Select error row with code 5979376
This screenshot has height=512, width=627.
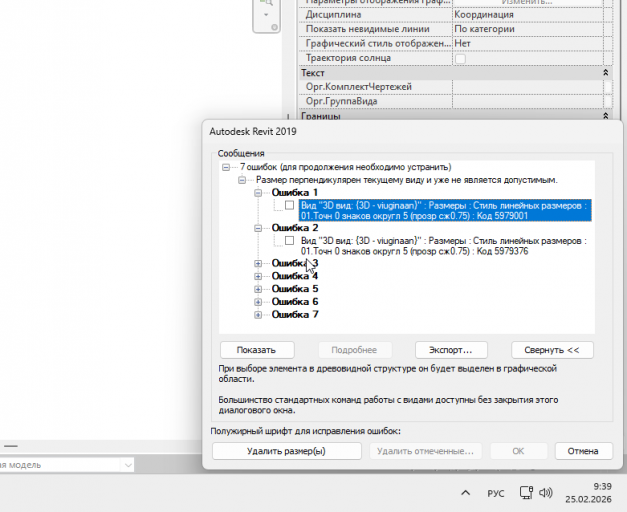point(443,246)
